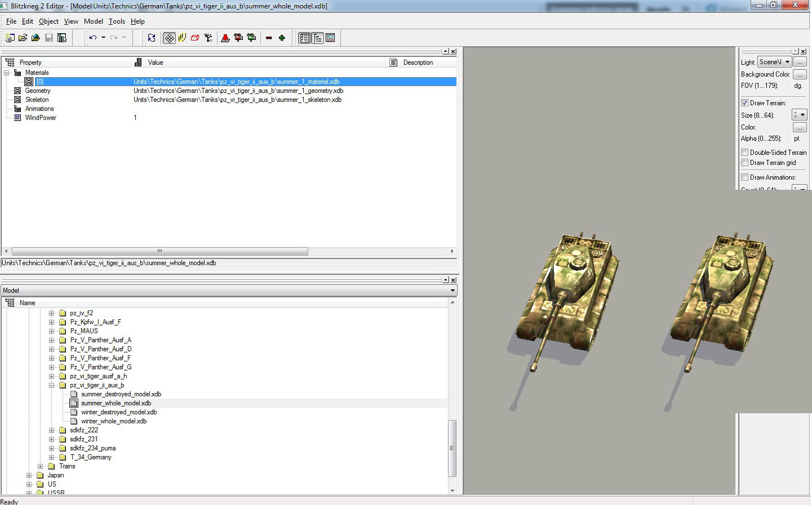Click the Undo arrow icon
This screenshot has height=505, width=812.
click(93, 38)
